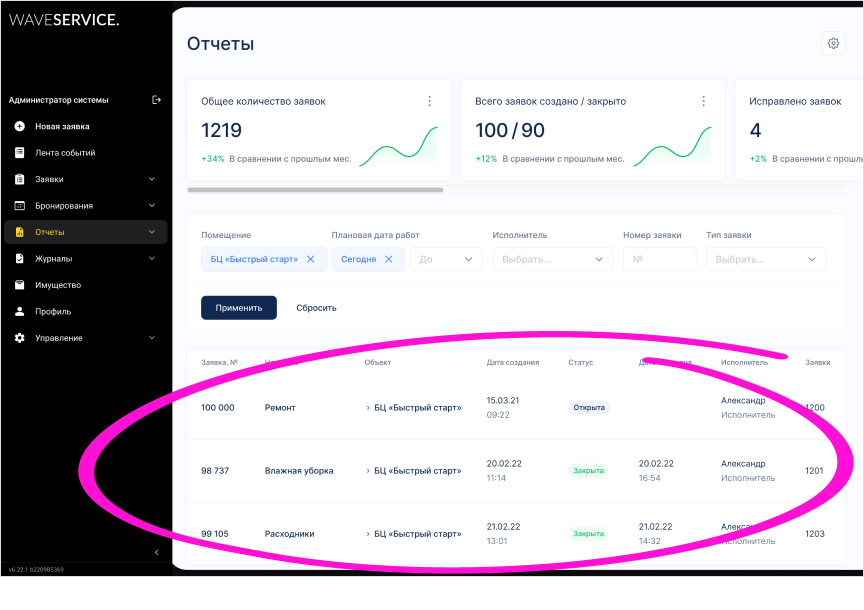Open Лента событий from the sidebar
This screenshot has width=864, height=610.
65,153
